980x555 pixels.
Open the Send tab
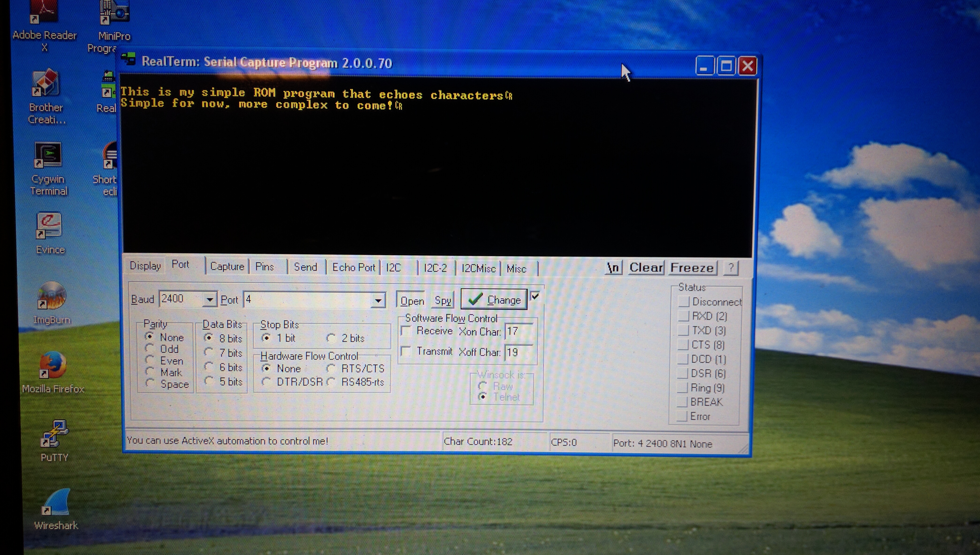306,267
